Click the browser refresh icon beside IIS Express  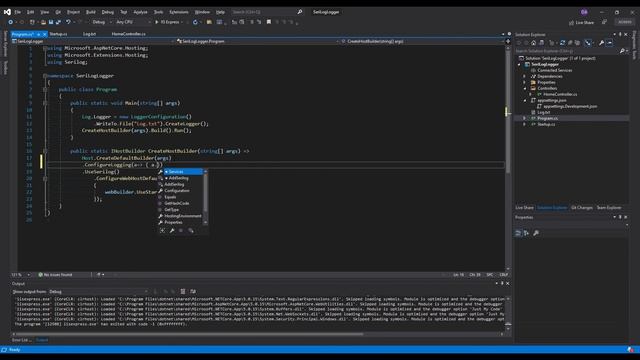(x=195, y=22)
